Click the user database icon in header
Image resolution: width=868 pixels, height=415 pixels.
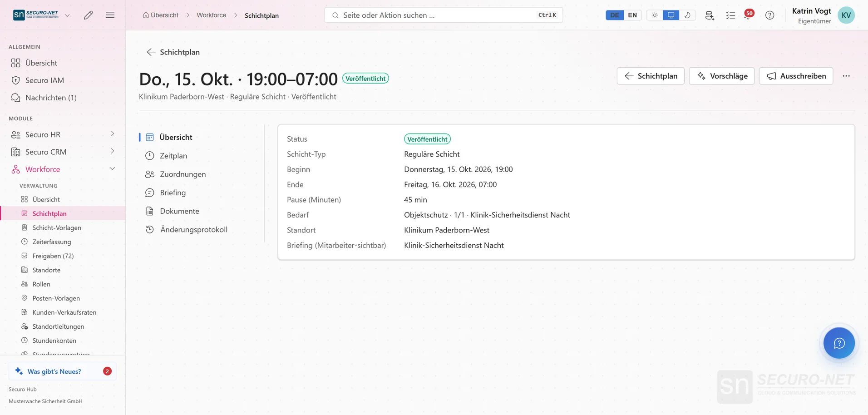(710, 15)
